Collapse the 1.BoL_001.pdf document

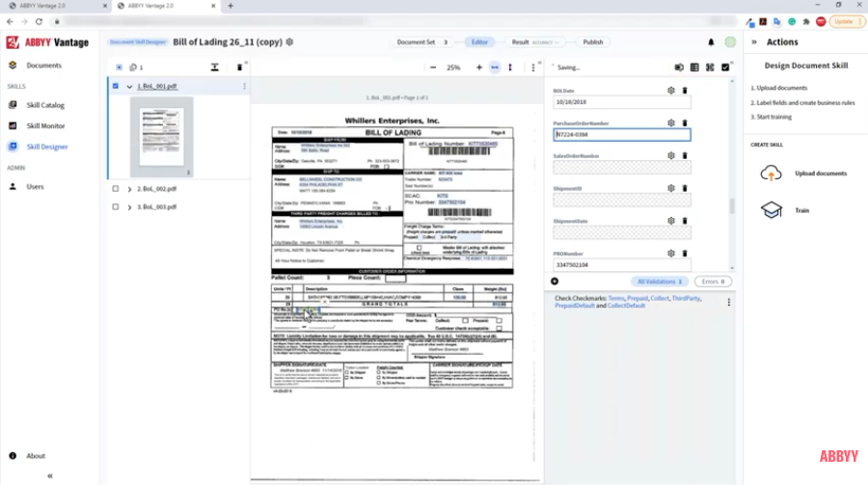[x=129, y=87]
